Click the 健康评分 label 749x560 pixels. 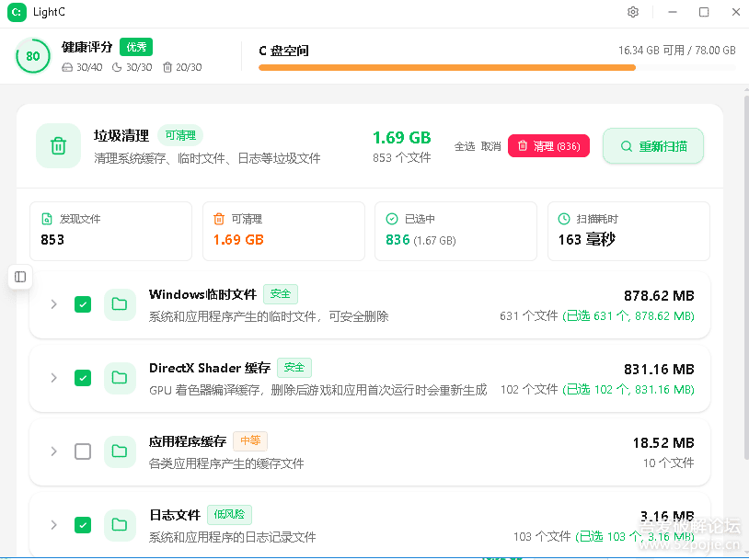[x=86, y=47]
